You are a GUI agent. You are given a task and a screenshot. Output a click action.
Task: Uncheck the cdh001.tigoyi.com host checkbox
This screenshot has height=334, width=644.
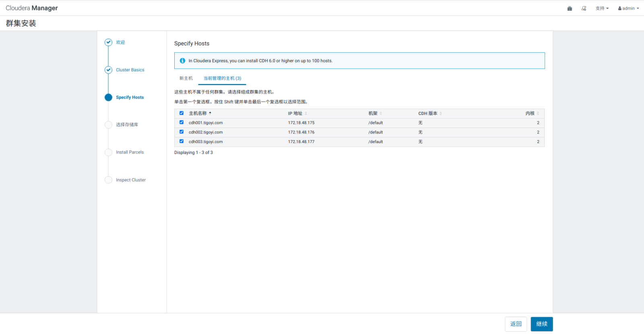point(182,123)
